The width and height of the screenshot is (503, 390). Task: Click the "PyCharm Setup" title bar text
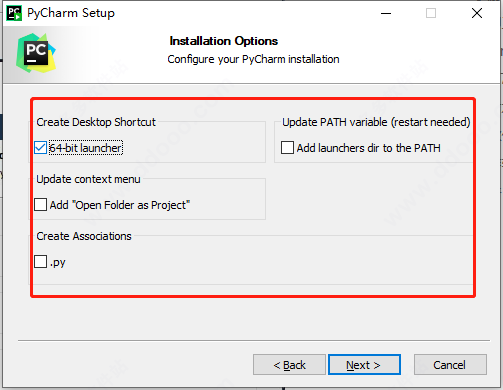71,13
